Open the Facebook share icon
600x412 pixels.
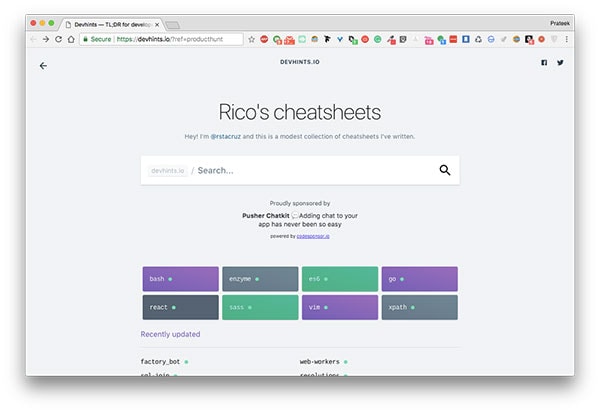tap(544, 62)
